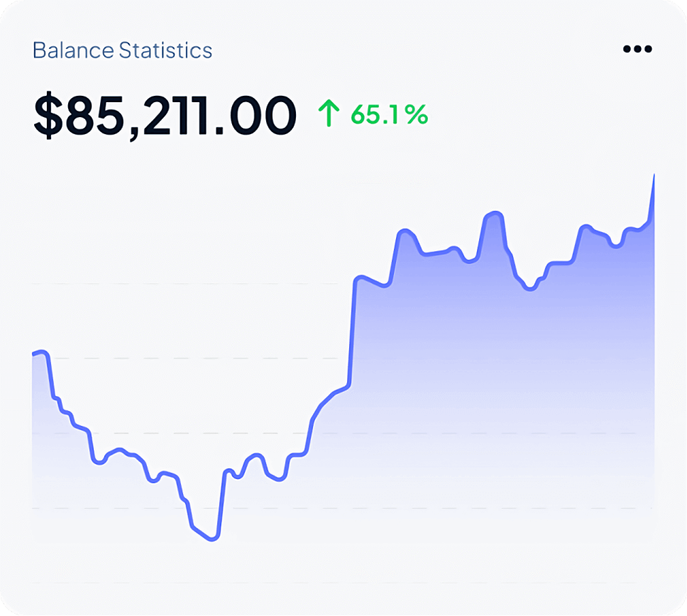
Task: Click the dollar sign of the balance
Action: (48, 117)
